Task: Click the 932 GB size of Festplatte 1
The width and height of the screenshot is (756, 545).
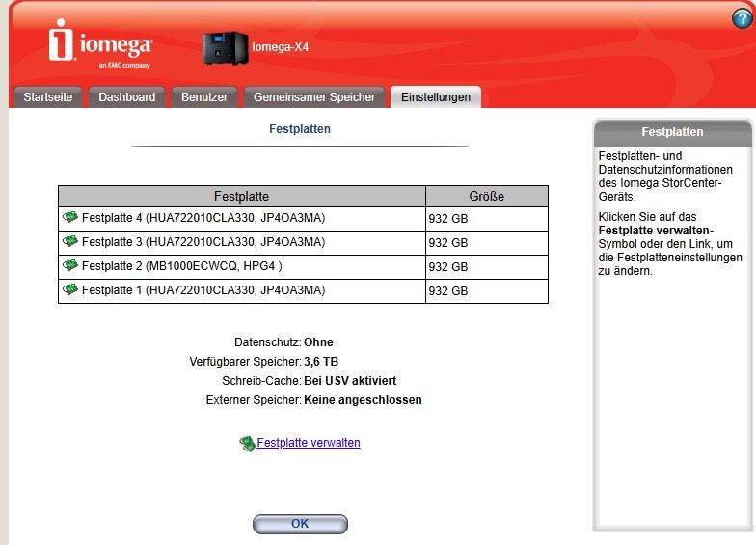Action: tap(448, 291)
